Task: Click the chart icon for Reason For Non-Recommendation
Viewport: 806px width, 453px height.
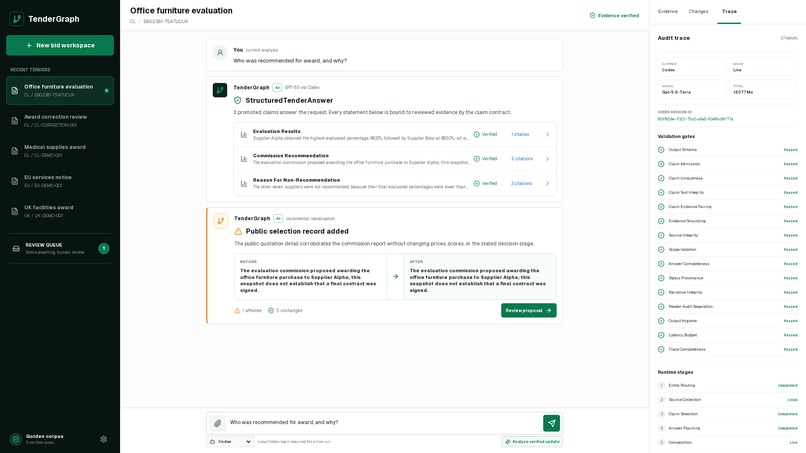Action: point(244,184)
